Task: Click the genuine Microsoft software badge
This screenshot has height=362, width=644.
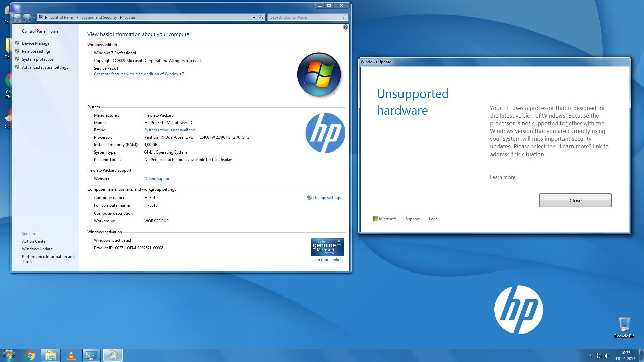Action: pyautogui.click(x=327, y=247)
